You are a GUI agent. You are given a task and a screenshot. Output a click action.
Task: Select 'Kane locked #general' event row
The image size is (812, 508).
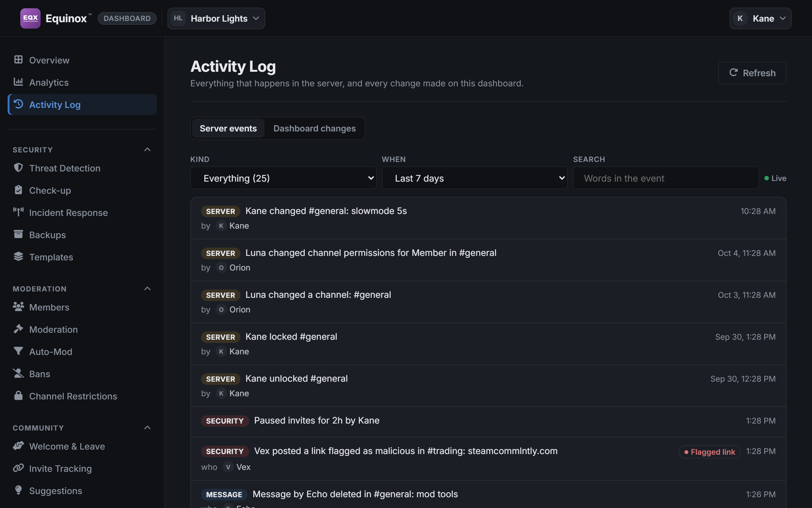[488, 344]
